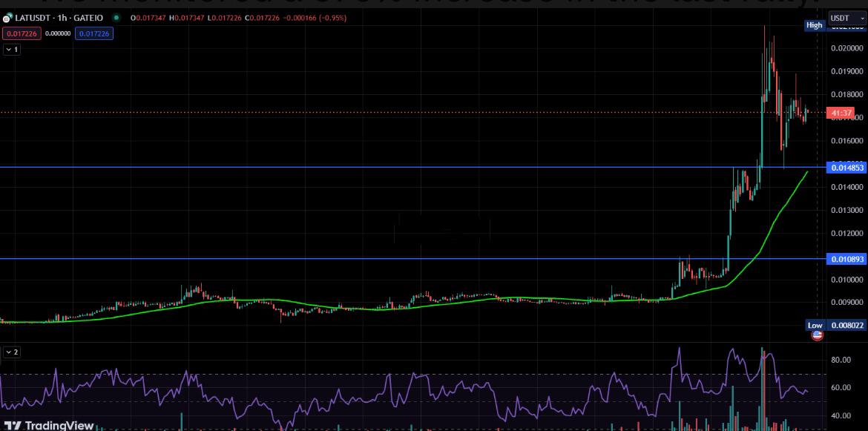The height and width of the screenshot is (431, 868).
Task: Click the 0.019000 price axis label
Action: point(846,71)
